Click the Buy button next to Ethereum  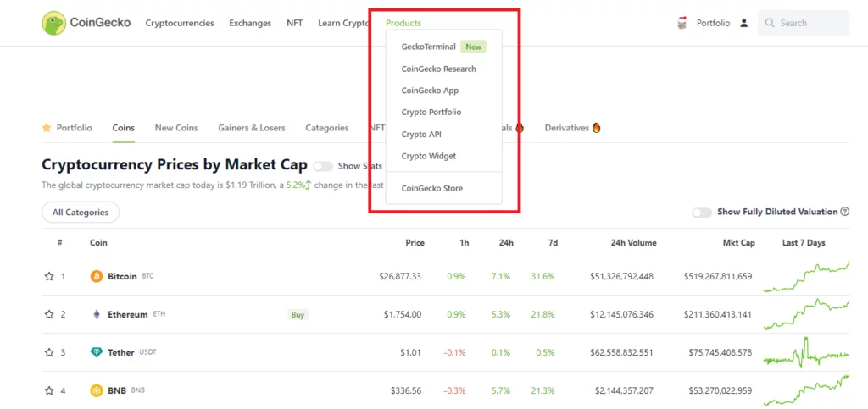[298, 314]
